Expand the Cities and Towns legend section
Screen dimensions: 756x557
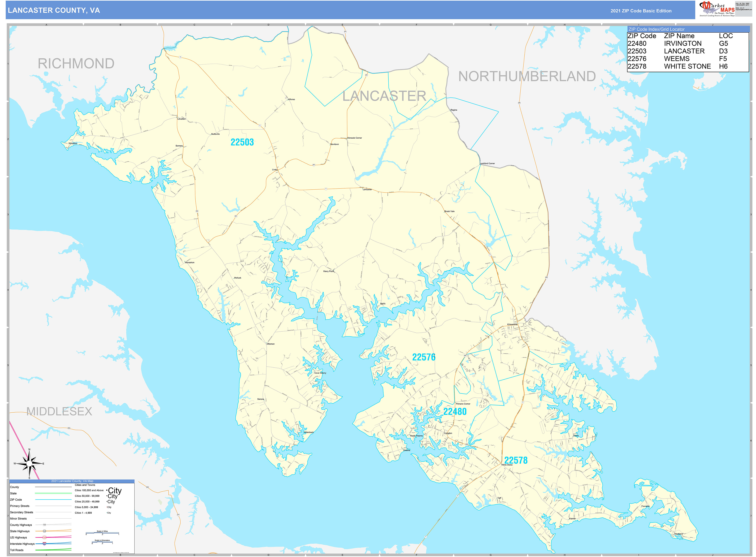tap(85, 485)
